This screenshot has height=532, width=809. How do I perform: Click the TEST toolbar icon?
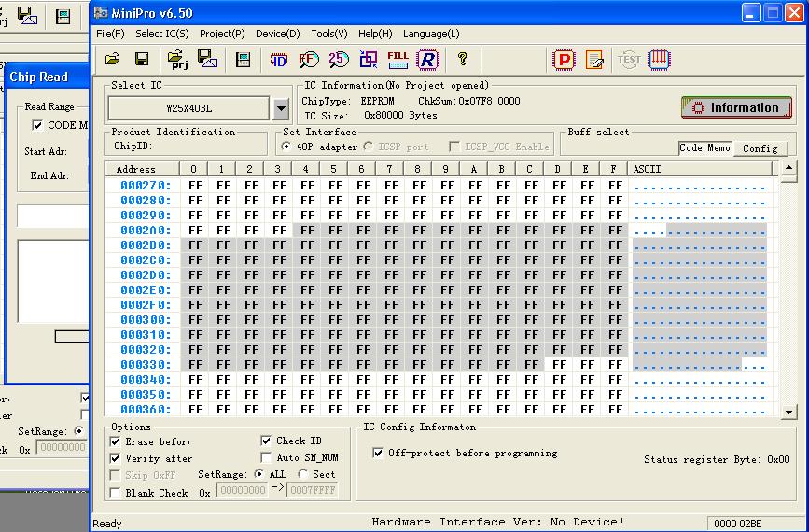pos(628,60)
